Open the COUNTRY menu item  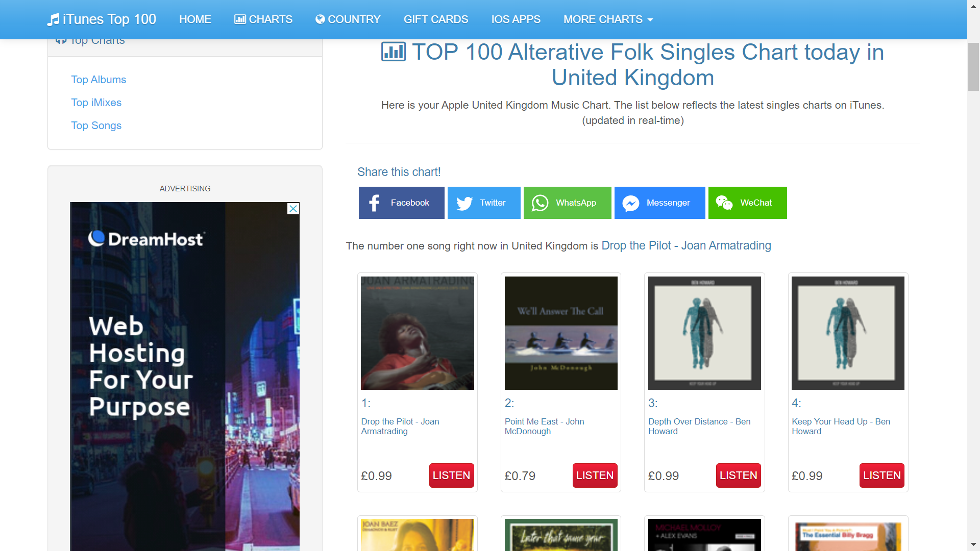(348, 19)
